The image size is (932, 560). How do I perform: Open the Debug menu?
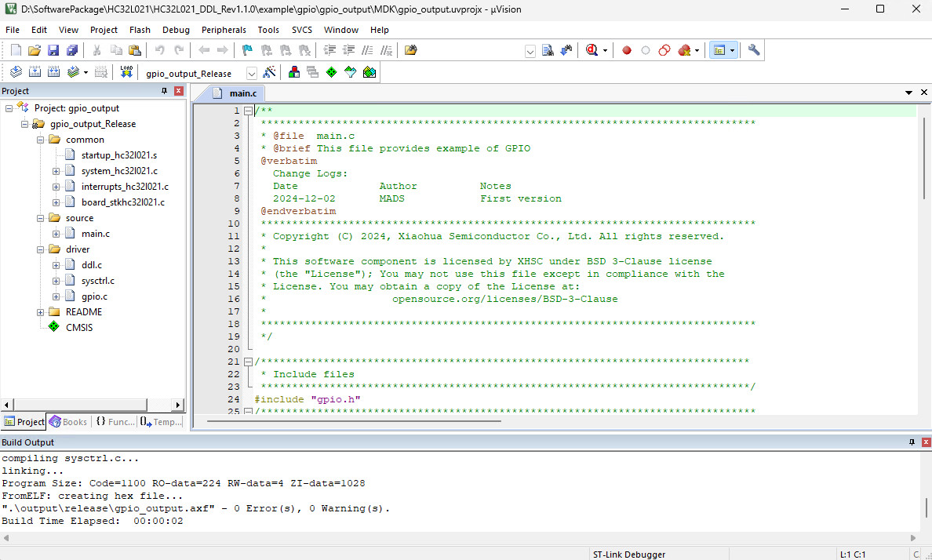tap(176, 30)
